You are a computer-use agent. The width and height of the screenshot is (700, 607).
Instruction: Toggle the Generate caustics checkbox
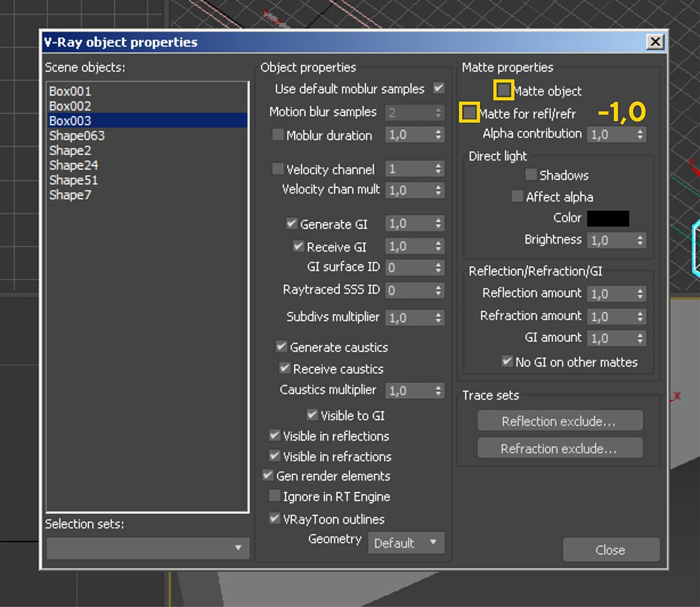[282, 346]
